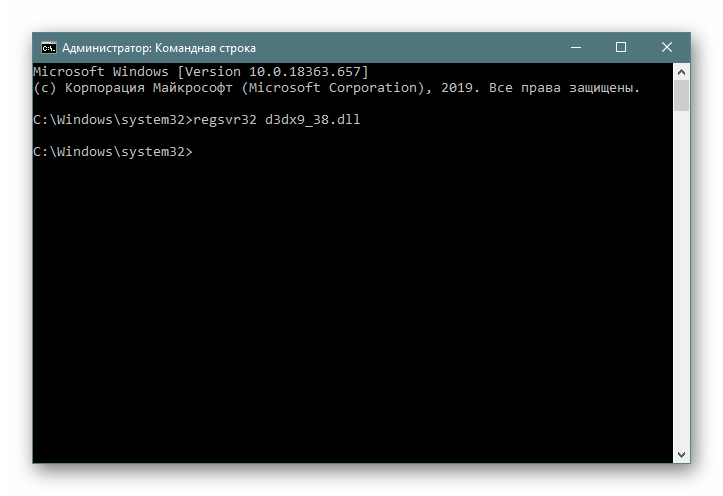Minimize the Command Prompt window
The width and height of the screenshot is (723, 496).
(x=576, y=47)
